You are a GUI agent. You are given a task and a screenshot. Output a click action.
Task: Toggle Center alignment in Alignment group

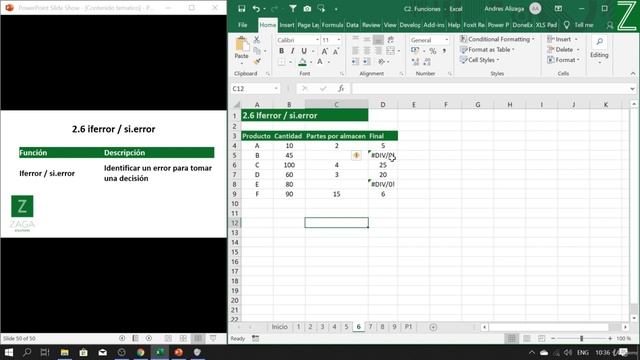[x=367, y=51]
